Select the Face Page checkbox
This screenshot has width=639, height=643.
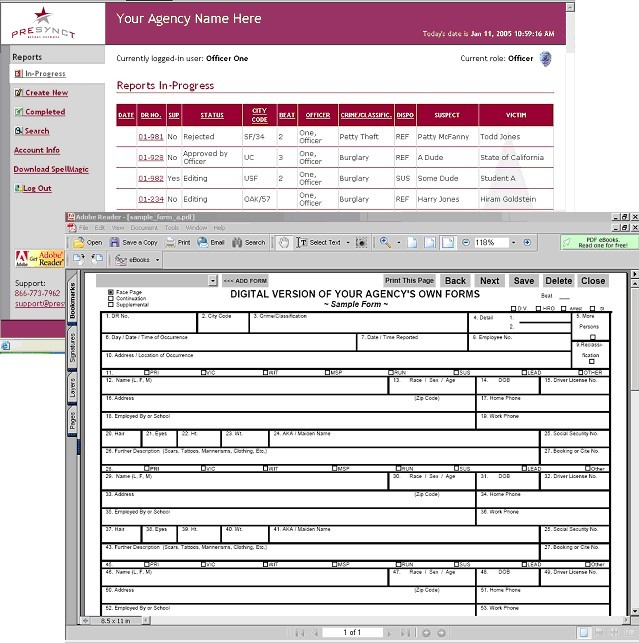pos(110,292)
